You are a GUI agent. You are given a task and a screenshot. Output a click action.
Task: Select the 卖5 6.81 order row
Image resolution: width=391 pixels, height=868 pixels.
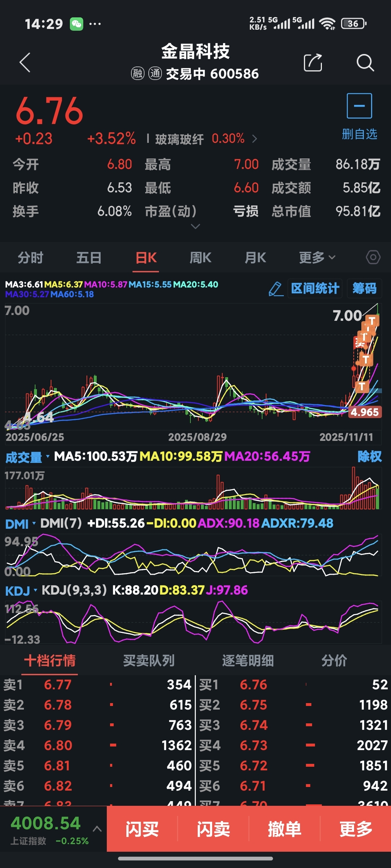coord(97,765)
